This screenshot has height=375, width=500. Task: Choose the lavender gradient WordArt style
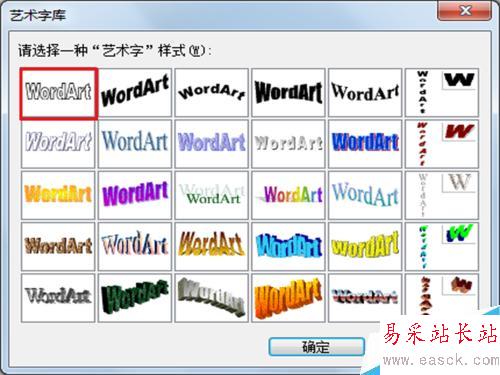pyautogui.click(x=212, y=144)
